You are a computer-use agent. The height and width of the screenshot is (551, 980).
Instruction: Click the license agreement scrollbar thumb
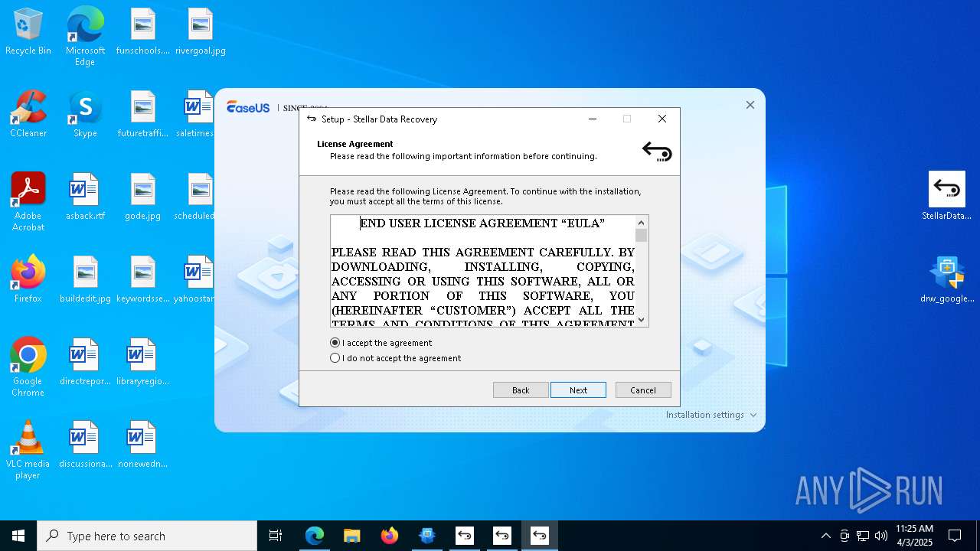[x=642, y=236]
